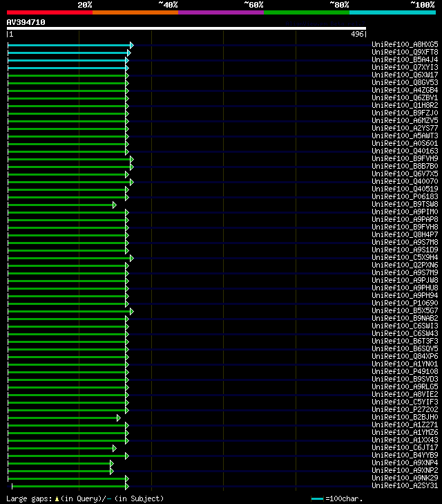442x504 pixels.
Task: Click the UniRef100_A9XNP2 label
Action: (405, 471)
